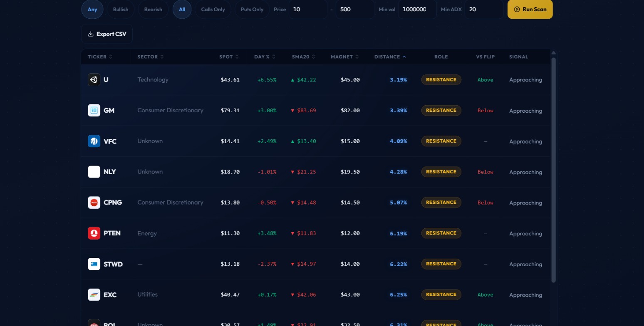
Task: Click the Utilities sector in EXC row
Action: pos(147,294)
